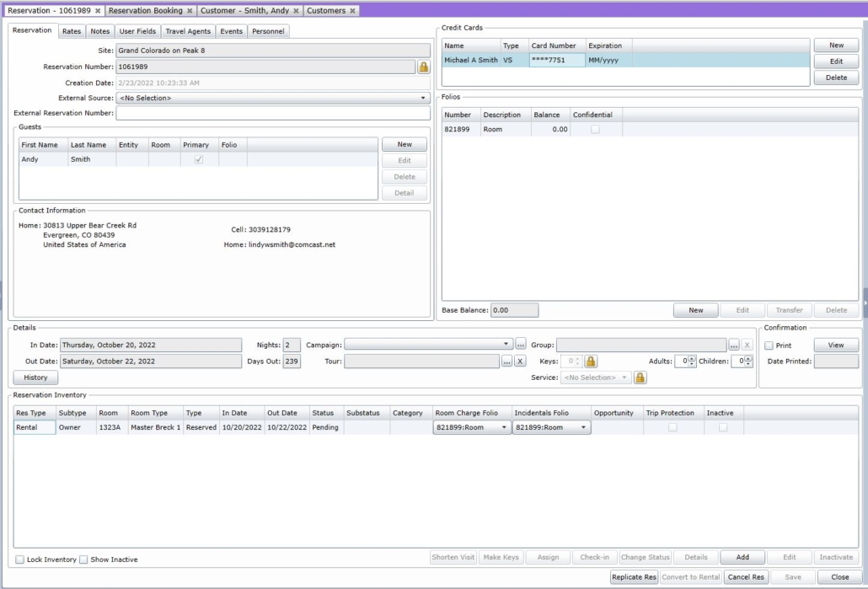Open the Travel Agents tab
The height and width of the screenshot is (589, 868).
click(188, 31)
